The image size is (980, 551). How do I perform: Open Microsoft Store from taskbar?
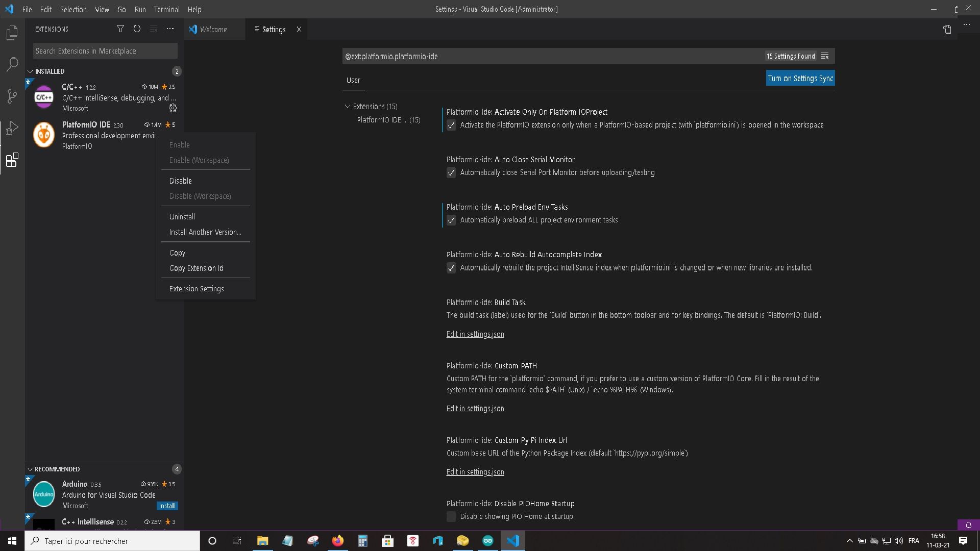tap(387, 541)
